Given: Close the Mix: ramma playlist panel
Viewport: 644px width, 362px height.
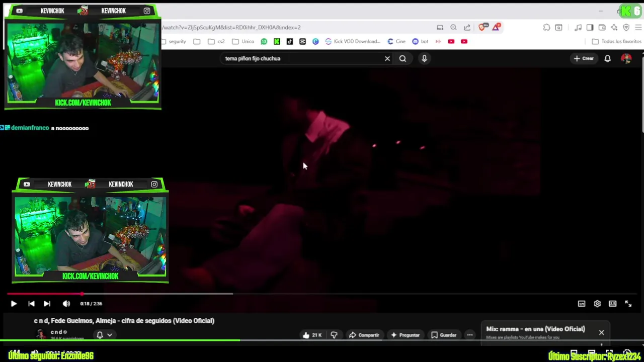Looking at the screenshot, I should pyautogui.click(x=601, y=332).
